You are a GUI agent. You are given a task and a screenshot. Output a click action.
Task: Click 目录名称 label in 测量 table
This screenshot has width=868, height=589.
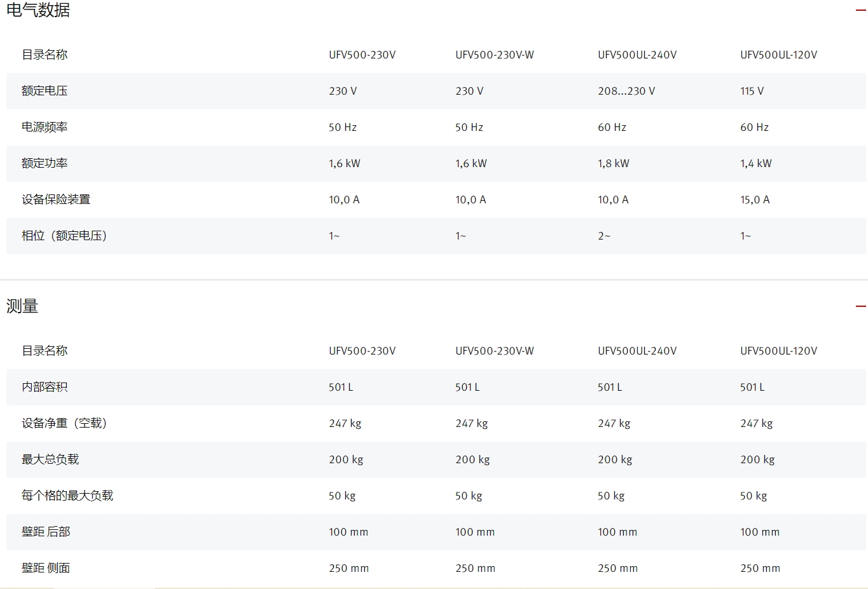point(45,351)
